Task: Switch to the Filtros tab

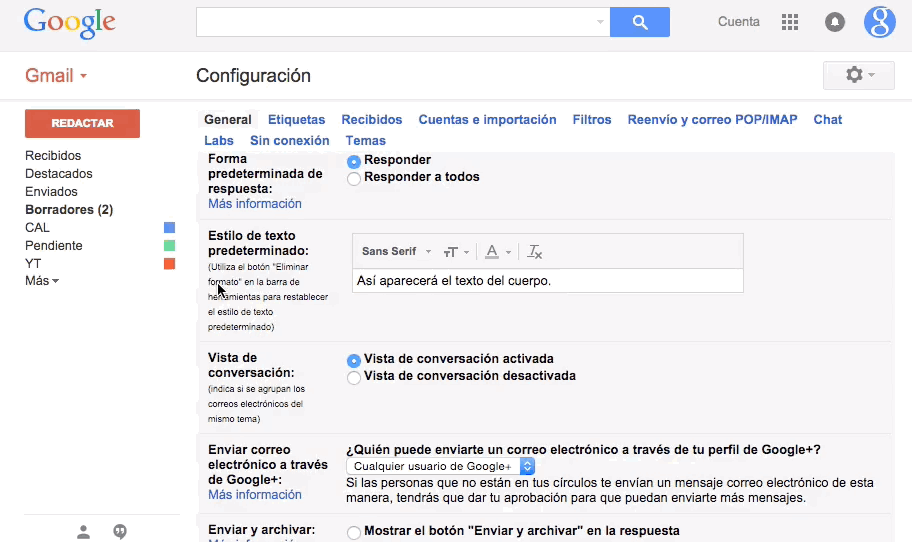Action: pyautogui.click(x=592, y=119)
